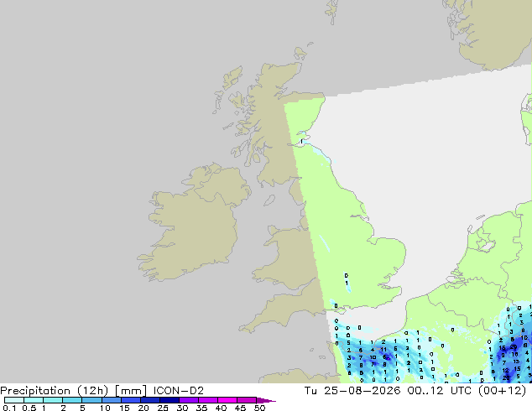This screenshot has width=532, height=411.
Task: Click the 40 to 45 mm magenta legend swatch
Action: point(227,400)
